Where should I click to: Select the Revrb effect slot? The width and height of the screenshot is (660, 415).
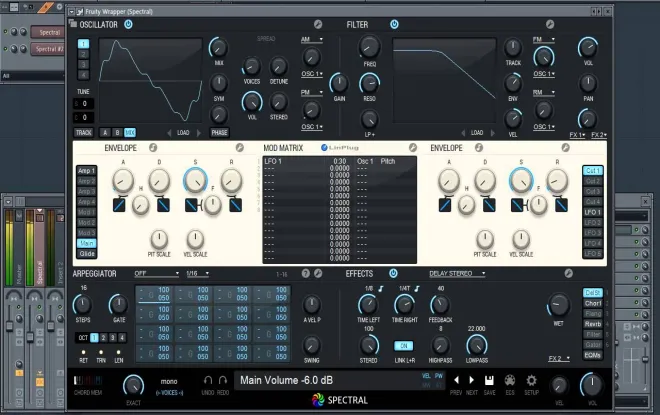tap(593, 324)
